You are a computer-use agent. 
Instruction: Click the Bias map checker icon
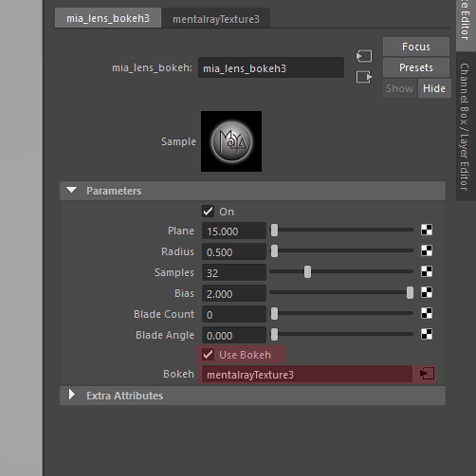click(426, 292)
